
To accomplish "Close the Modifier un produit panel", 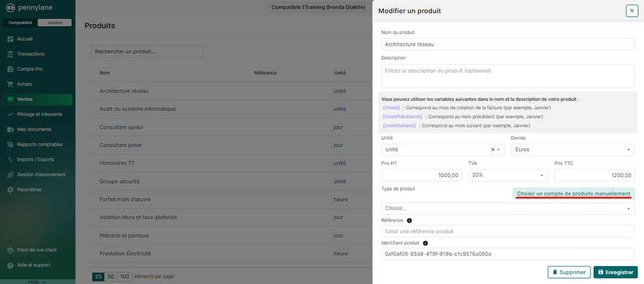I will [632, 11].
